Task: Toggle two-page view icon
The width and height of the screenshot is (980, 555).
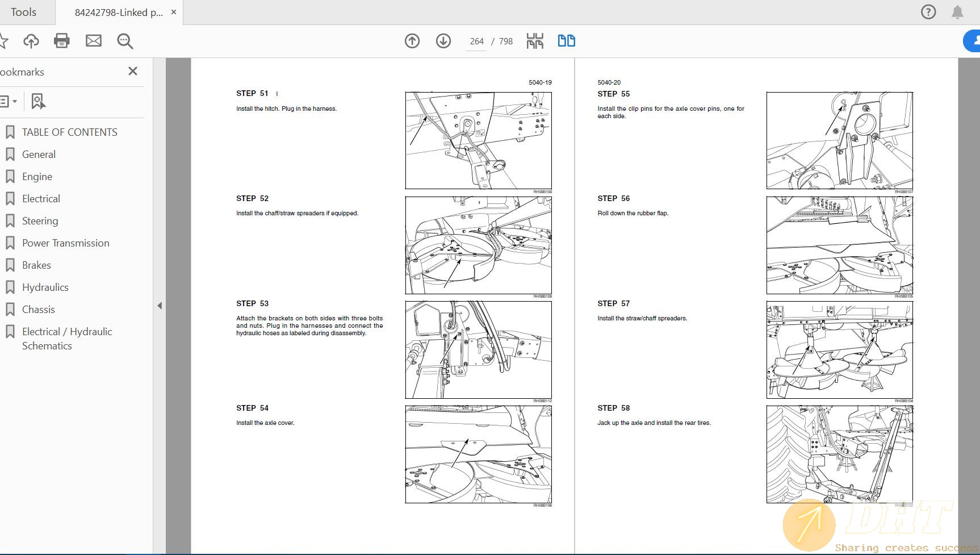Action: point(566,41)
